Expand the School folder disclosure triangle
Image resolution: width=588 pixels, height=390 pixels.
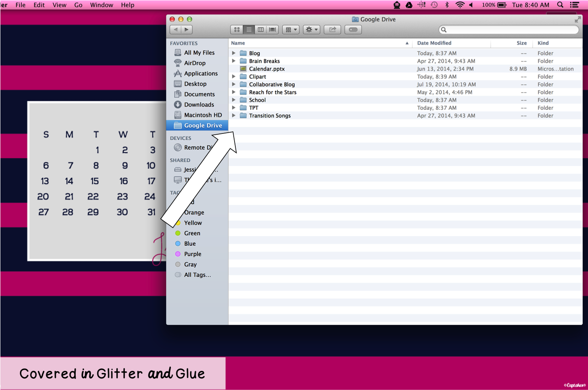[234, 100]
